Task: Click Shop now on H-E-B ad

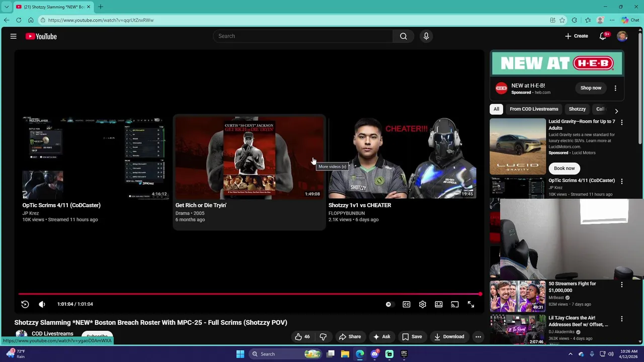Action: click(x=591, y=88)
